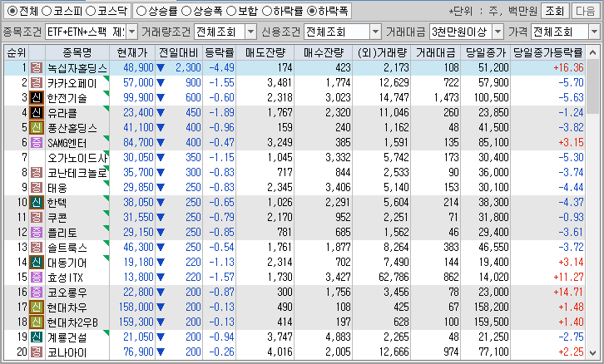The width and height of the screenshot is (604, 364).
Task: Click the 경 badge icon for 코난테크놀로
Action: 37,172
